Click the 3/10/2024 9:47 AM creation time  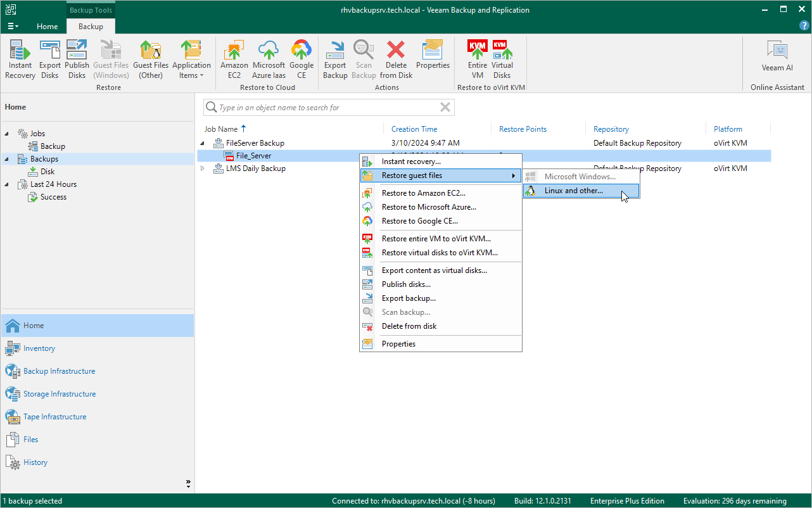426,143
